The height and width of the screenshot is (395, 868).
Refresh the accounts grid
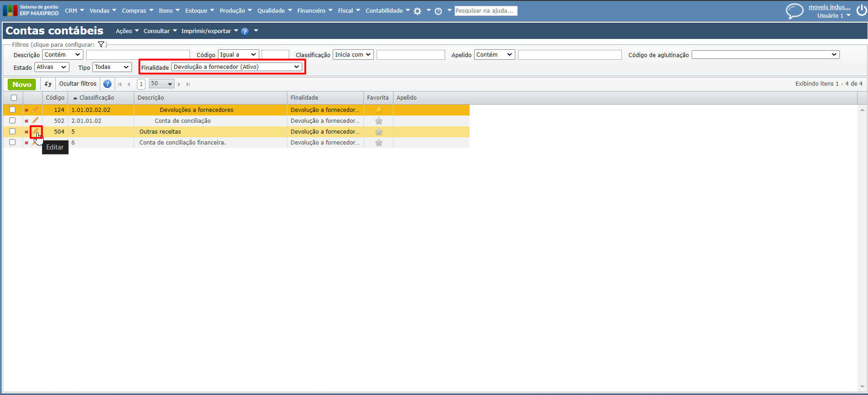tap(48, 84)
